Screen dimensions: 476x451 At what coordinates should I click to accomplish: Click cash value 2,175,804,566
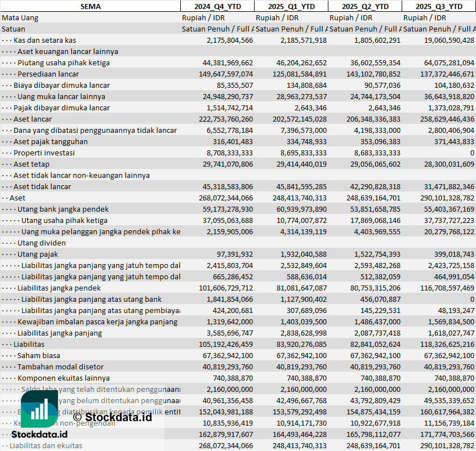tap(230, 41)
